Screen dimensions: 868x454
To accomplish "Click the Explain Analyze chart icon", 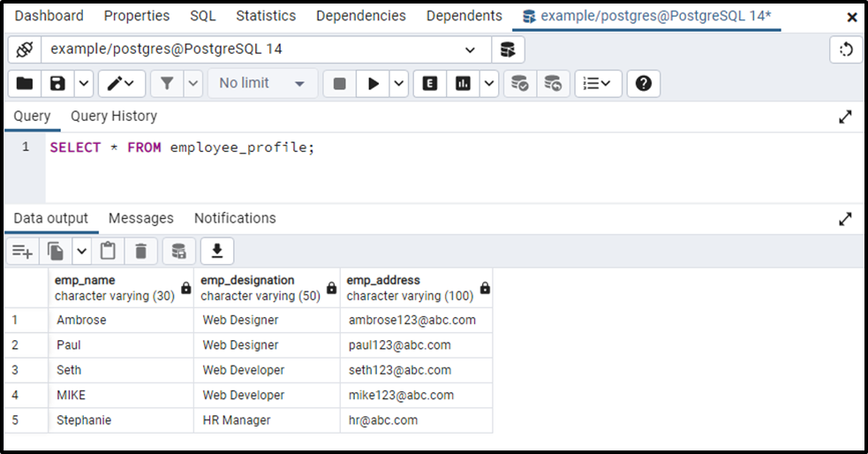I will point(463,84).
